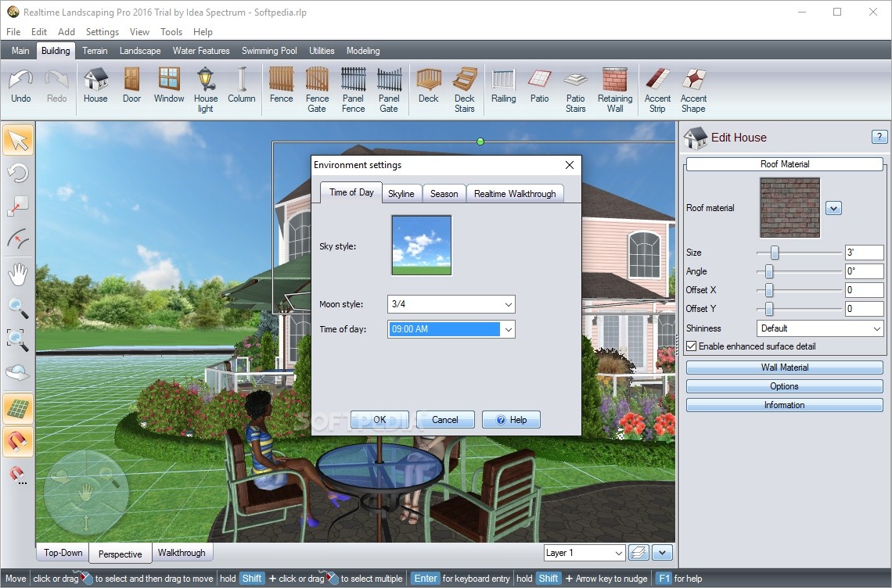Image resolution: width=892 pixels, height=588 pixels.
Task: Select the Deck tool
Action: click(428, 87)
